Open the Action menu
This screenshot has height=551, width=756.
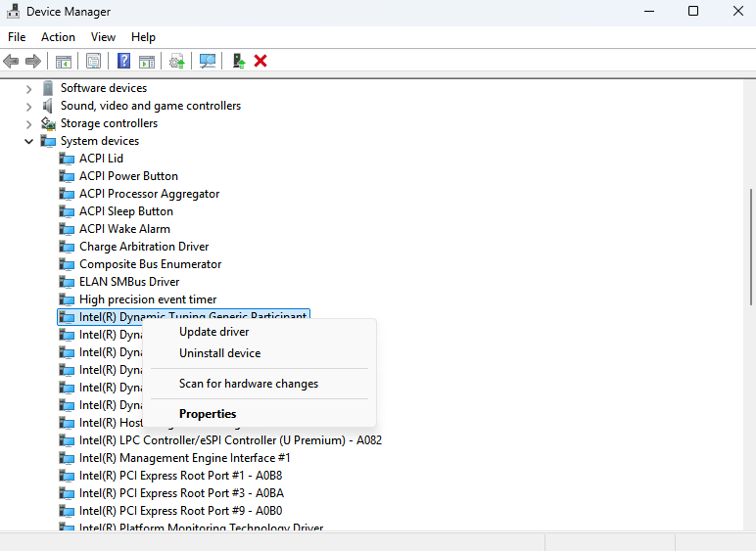click(x=58, y=37)
